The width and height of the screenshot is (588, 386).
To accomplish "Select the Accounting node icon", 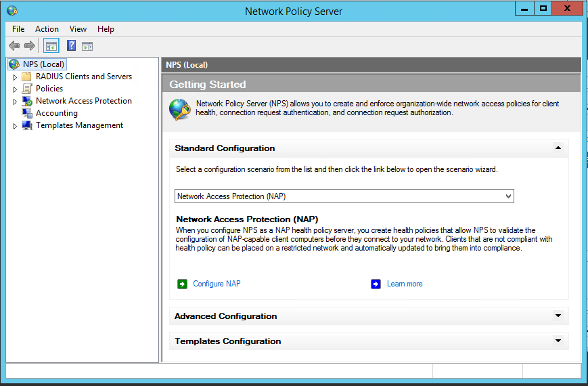I will [27, 113].
